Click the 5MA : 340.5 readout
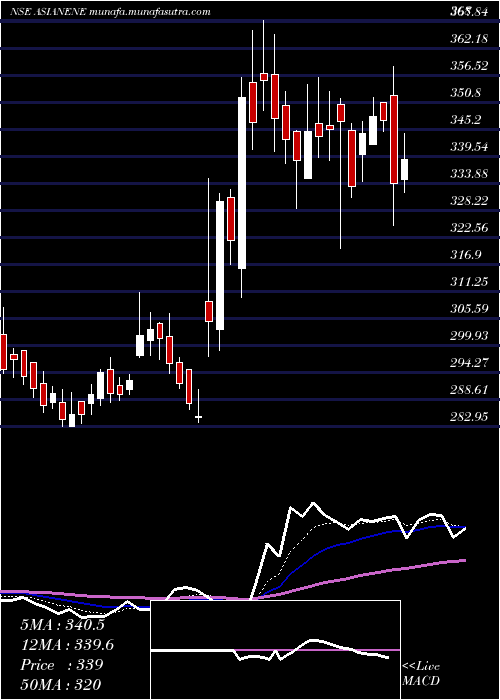 62,625
